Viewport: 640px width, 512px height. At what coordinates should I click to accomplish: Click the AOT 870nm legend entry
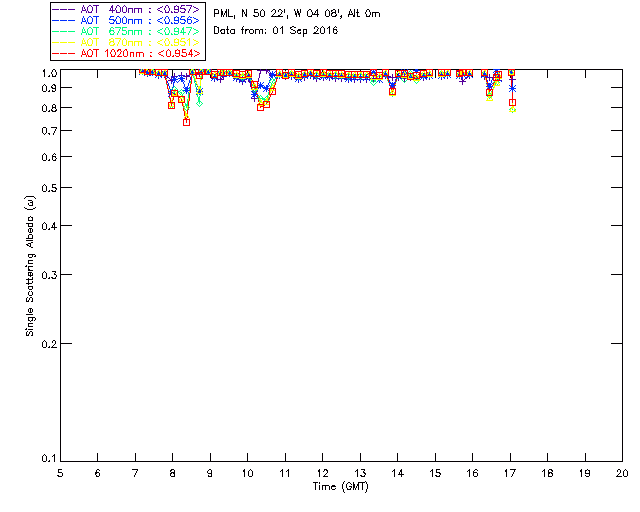coord(126,42)
